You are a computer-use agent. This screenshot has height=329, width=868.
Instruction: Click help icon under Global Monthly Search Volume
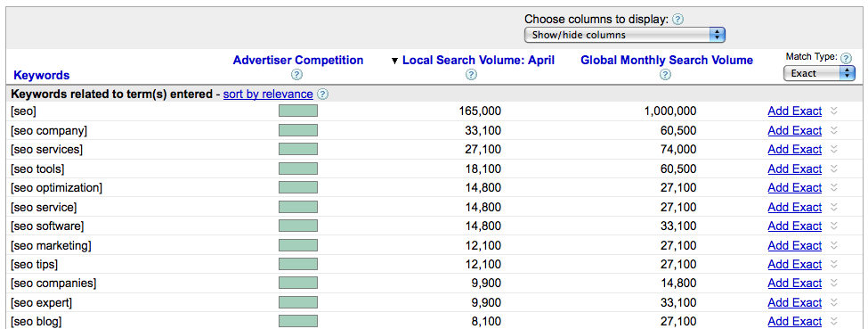(665, 74)
